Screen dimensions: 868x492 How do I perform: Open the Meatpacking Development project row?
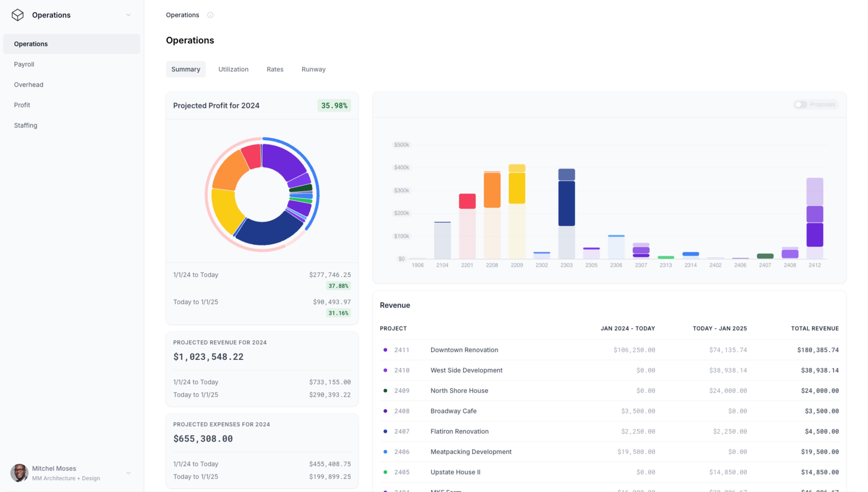609,452
